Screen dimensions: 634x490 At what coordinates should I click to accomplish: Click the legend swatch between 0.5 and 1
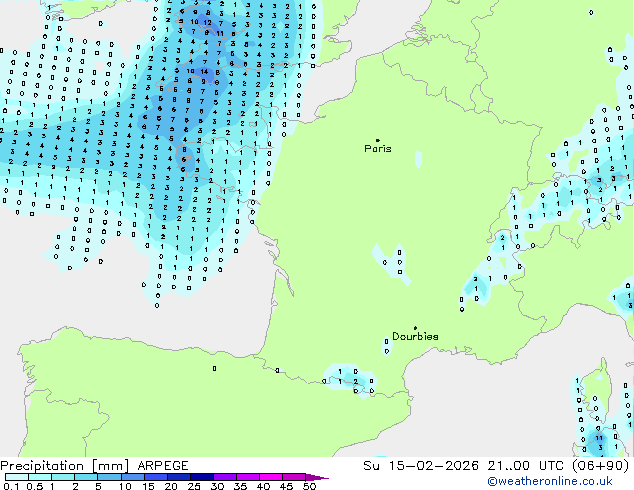[40, 477]
